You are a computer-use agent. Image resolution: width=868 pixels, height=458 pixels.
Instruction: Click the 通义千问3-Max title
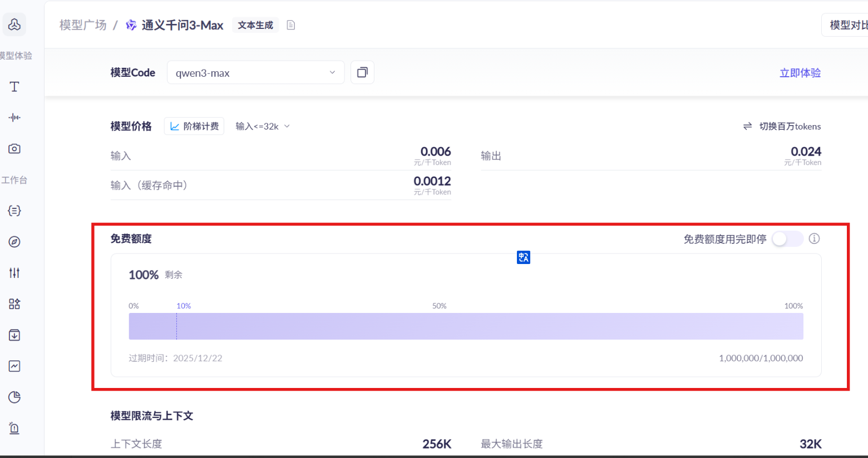tap(183, 25)
